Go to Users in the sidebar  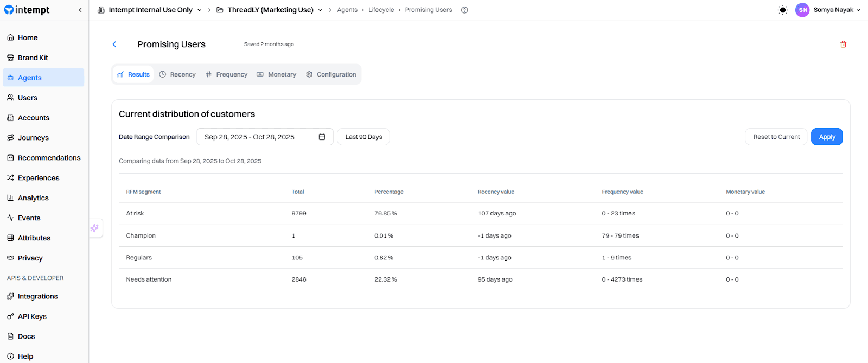coord(43,98)
